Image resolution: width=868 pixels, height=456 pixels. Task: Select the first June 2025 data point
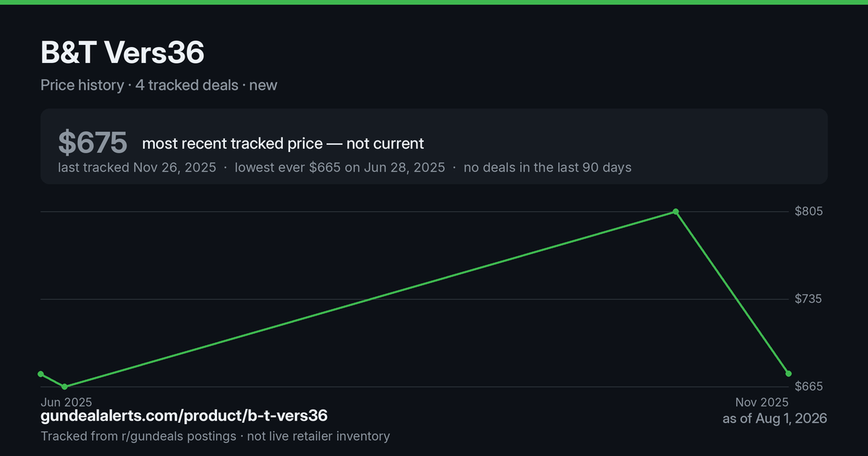[41, 374]
